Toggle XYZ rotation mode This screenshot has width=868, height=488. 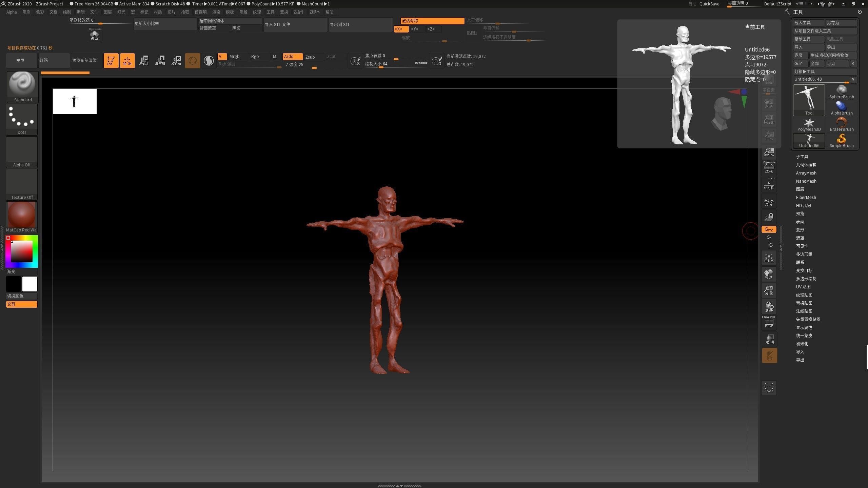click(769, 230)
